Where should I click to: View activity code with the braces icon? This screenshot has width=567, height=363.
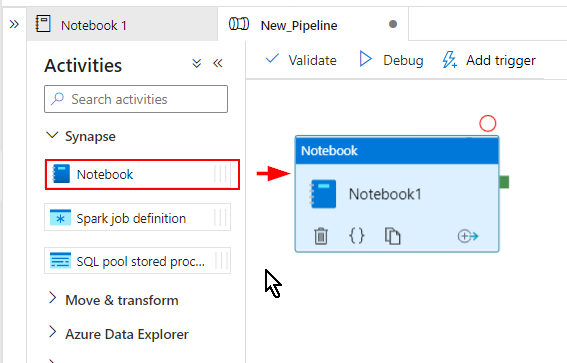pyautogui.click(x=357, y=236)
